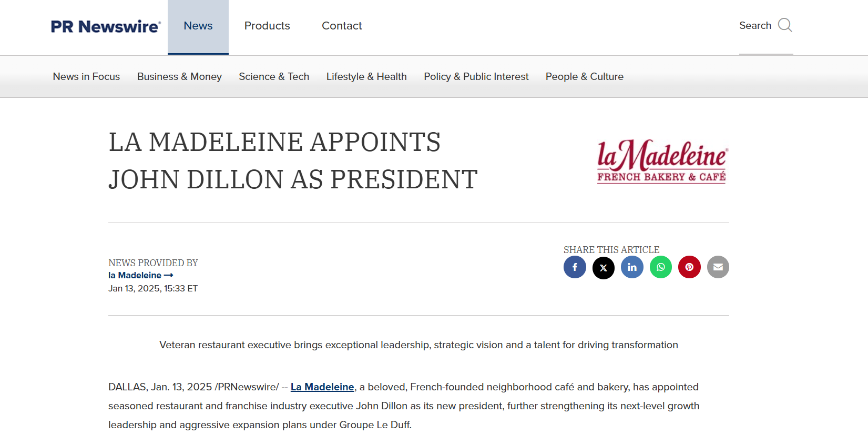The height and width of the screenshot is (444, 868).
Task: Click the search magnifying glass icon
Action: (x=785, y=25)
